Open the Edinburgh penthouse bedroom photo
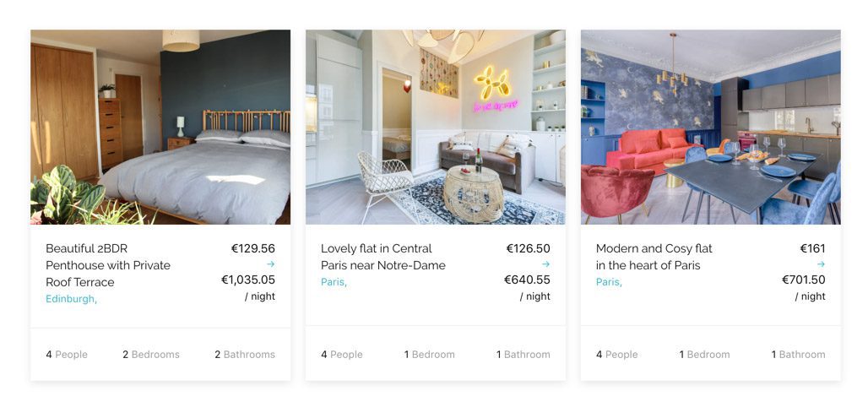This screenshot has width=868, height=402. tap(160, 127)
